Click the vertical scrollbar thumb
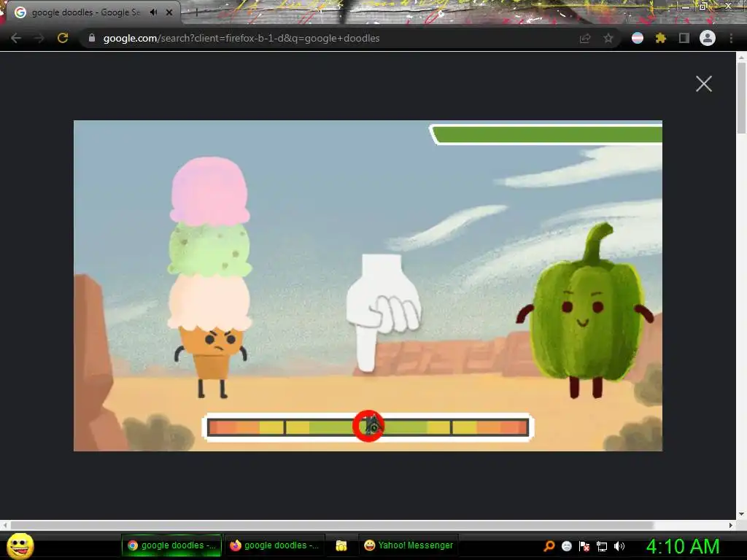 point(741,98)
